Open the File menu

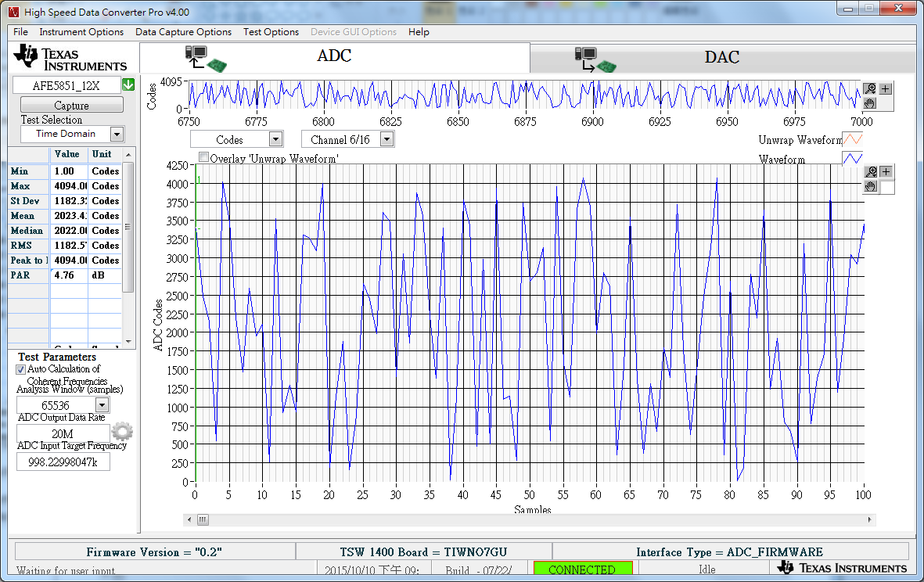[x=20, y=32]
